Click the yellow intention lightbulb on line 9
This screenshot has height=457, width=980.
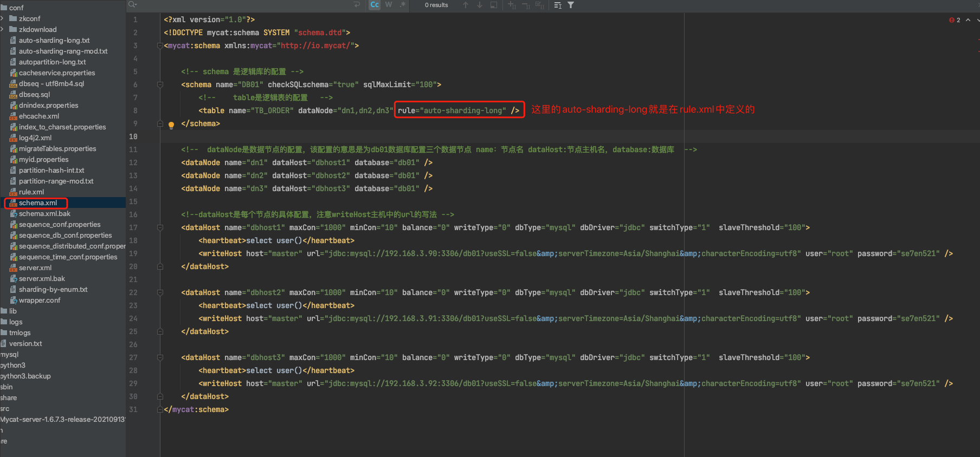click(x=171, y=125)
